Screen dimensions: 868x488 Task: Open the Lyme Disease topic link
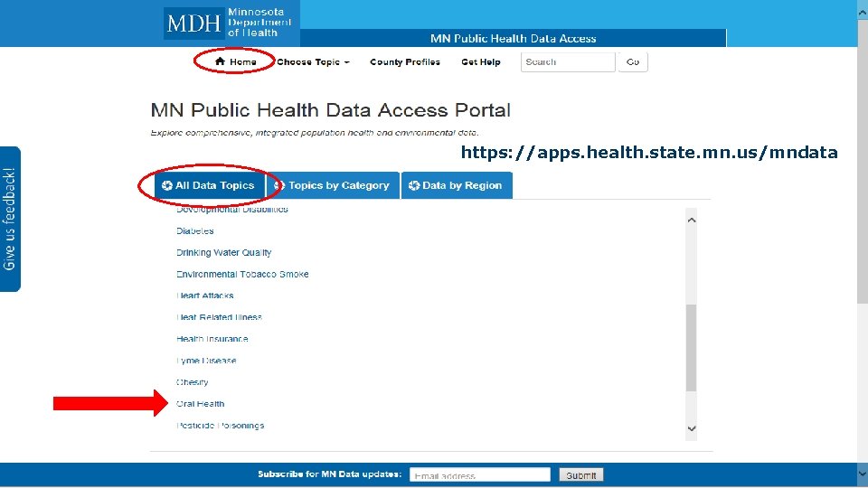206,361
